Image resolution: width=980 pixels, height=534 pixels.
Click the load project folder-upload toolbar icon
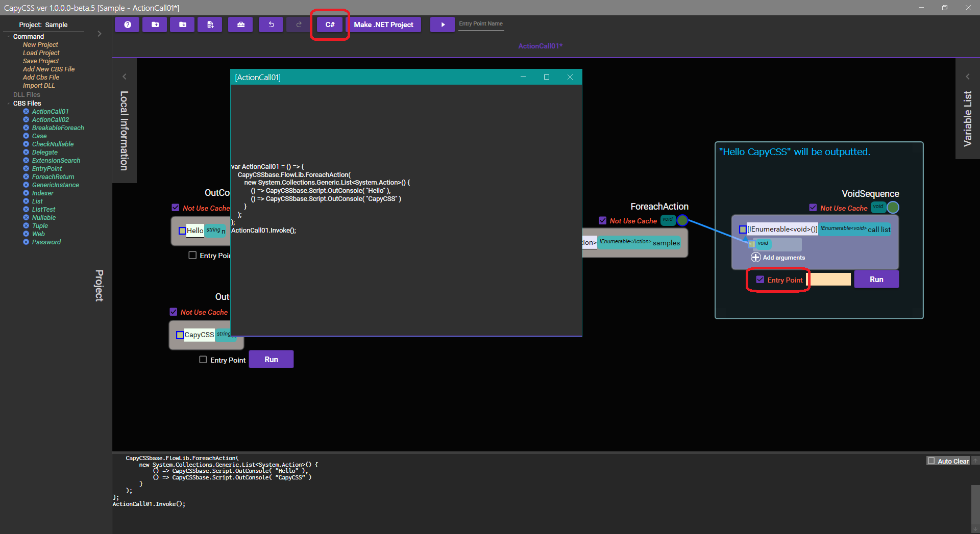coord(155,24)
